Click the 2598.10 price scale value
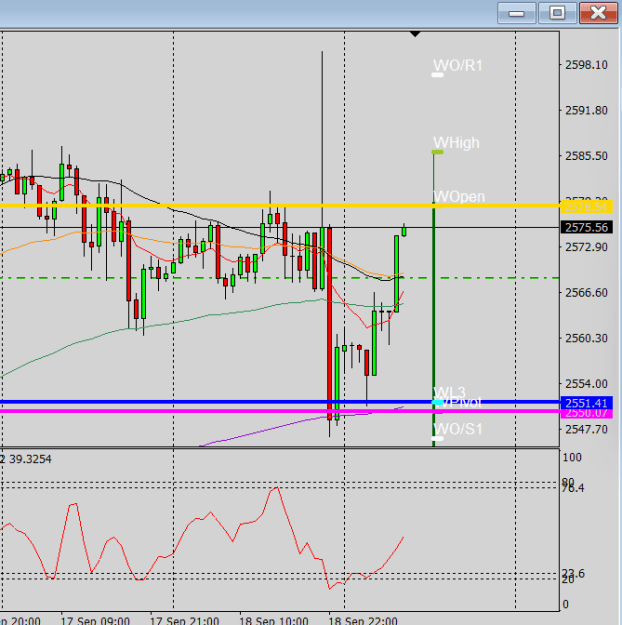Image resolution: width=622 pixels, height=625 pixels. click(x=587, y=65)
